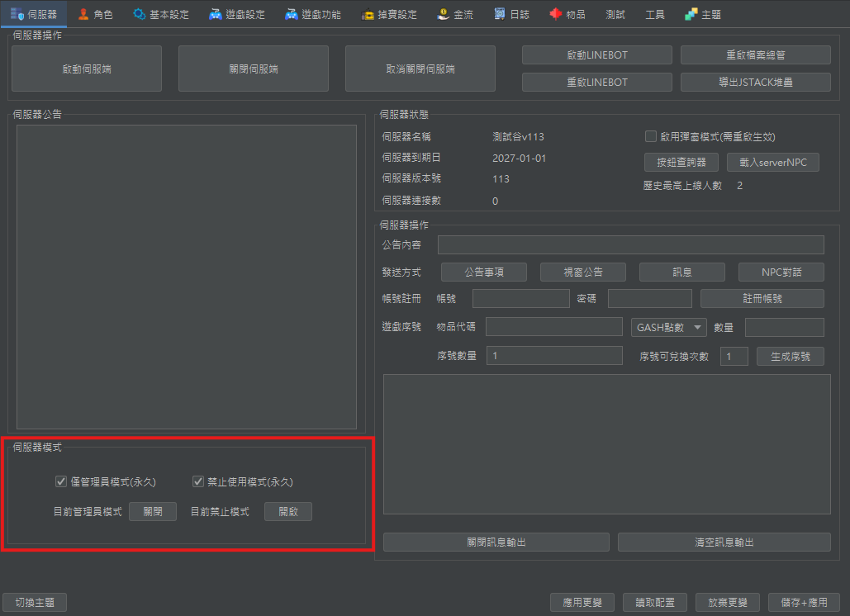
Task: Focus the 序號可兌換次數 input field
Action: [734, 357]
